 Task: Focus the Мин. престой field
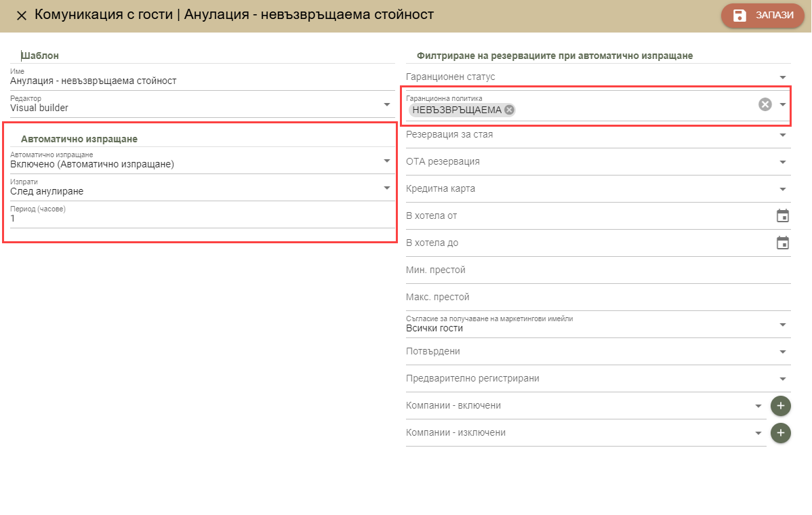[598, 270]
